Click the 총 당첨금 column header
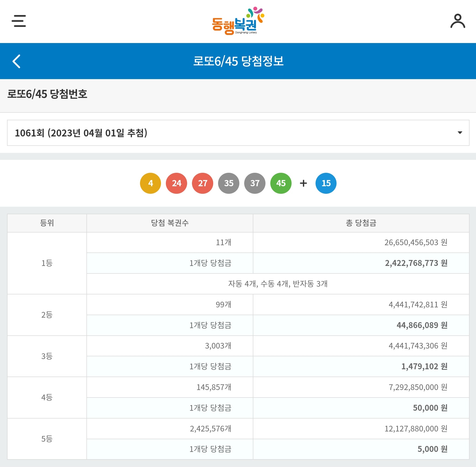The width and height of the screenshot is (476, 467). 361,223
